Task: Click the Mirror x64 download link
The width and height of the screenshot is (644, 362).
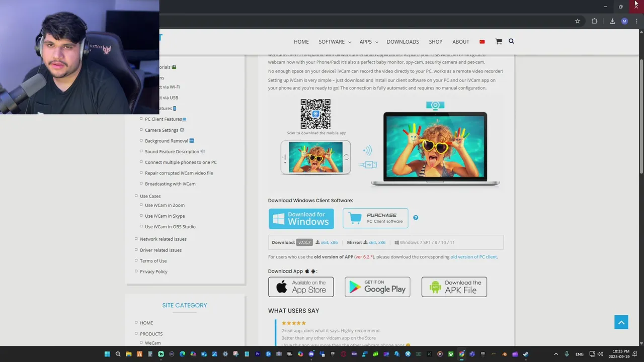Action: 372,242
